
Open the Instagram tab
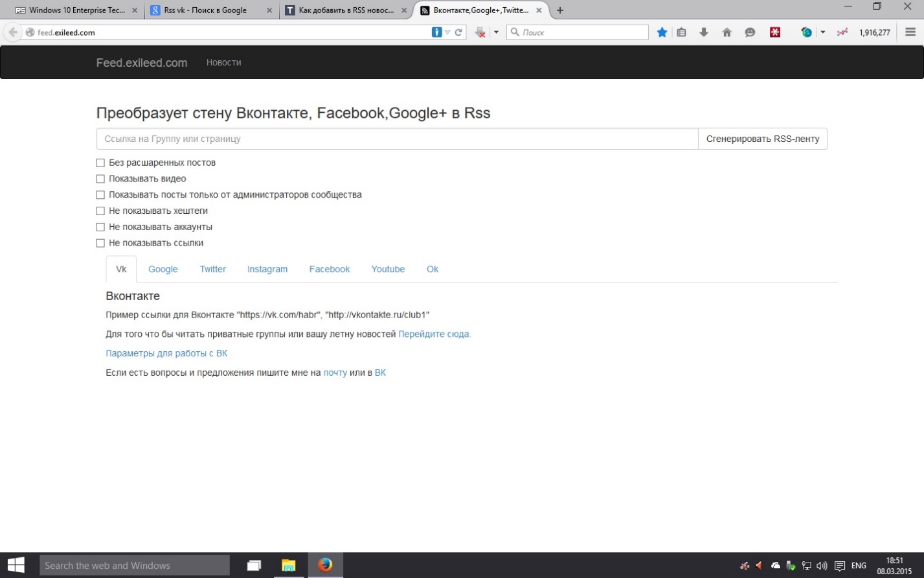tap(267, 269)
